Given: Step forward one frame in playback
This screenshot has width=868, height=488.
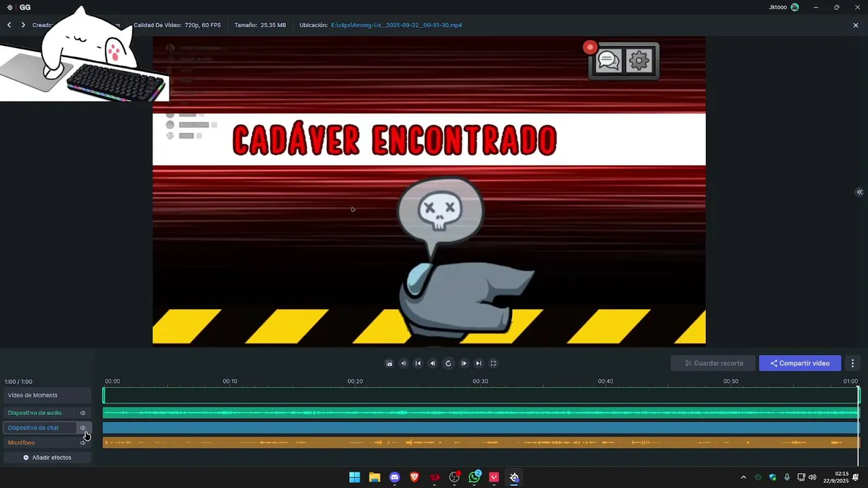Looking at the screenshot, I should (464, 363).
